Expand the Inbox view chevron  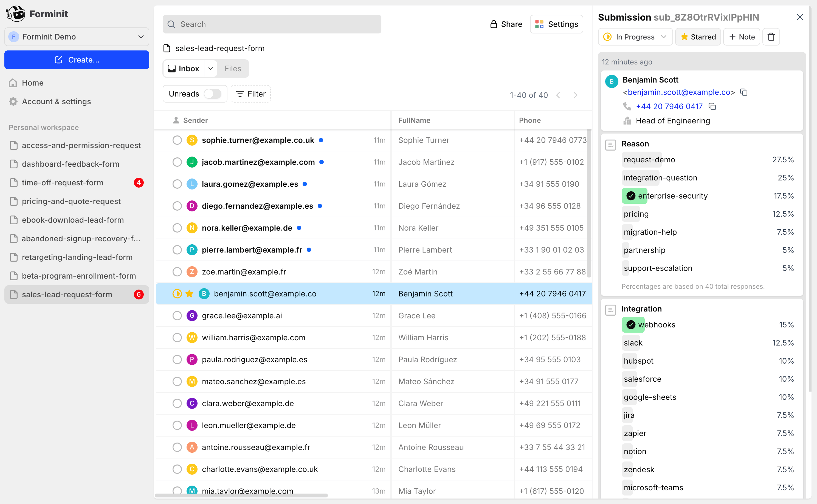pyautogui.click(x=210, y=68)
